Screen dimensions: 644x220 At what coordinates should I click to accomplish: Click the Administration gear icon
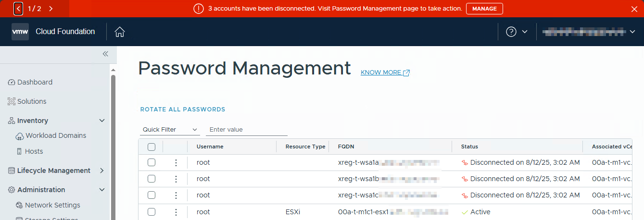click(12, 190)
